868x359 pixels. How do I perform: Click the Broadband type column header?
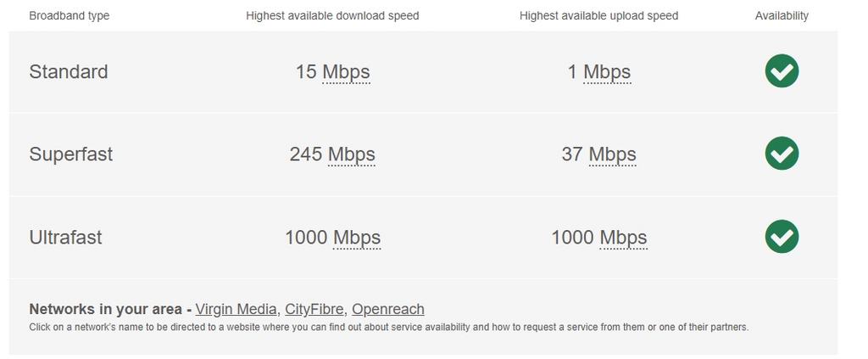[x=70, y=15]
